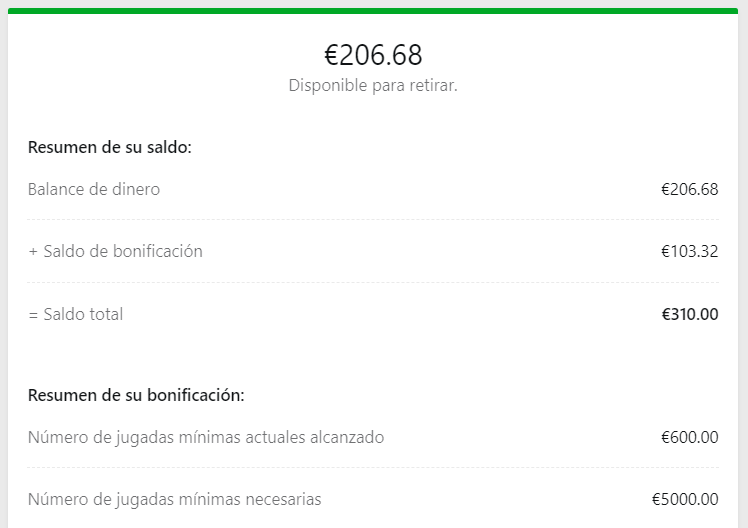Click the 'Resumen de su bonificación:' heading
The height and width of the screenshot is (528, 748).
pyautogui.click(x=136, y=395)
